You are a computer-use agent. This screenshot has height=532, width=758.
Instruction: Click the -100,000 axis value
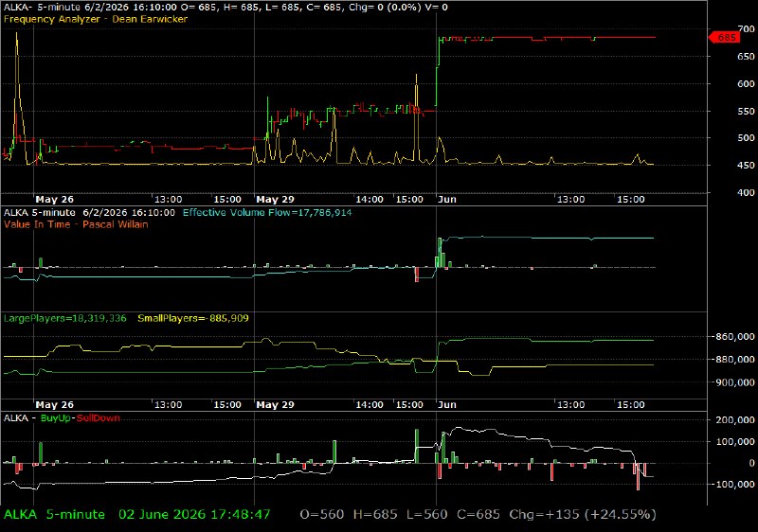tap(733, 485)
